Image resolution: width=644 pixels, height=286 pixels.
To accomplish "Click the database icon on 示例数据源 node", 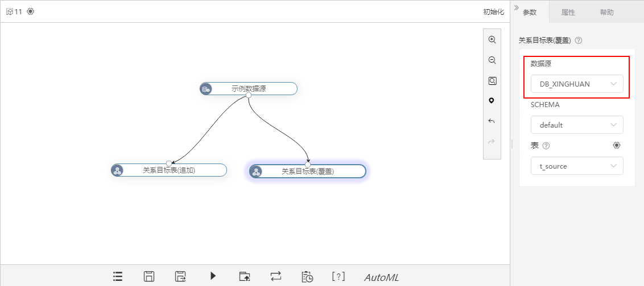I will [206, 88].
